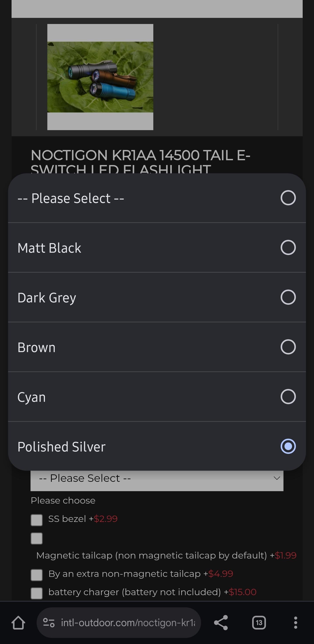314x644 pixels.
Task: Select the Matt Black radio option
Action: (288, 247)
